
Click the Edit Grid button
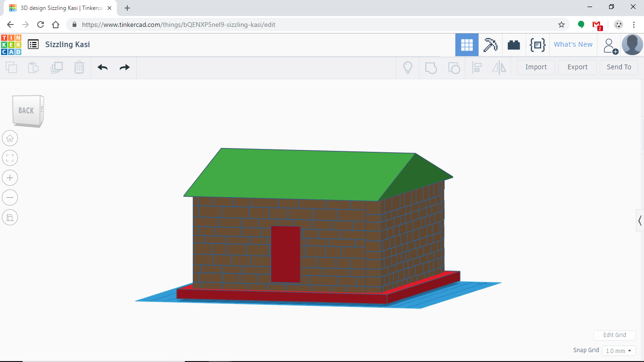coord(614,335)
